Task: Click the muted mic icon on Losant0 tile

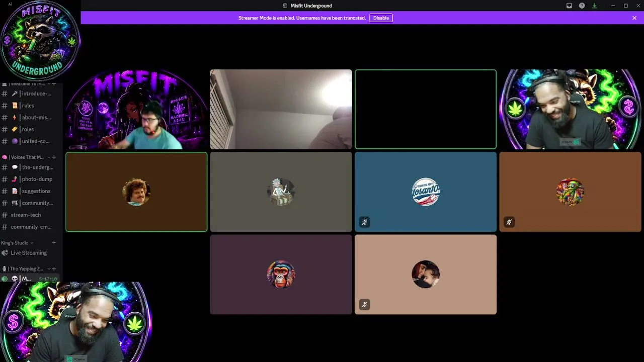Action: [x=365, y=222]
